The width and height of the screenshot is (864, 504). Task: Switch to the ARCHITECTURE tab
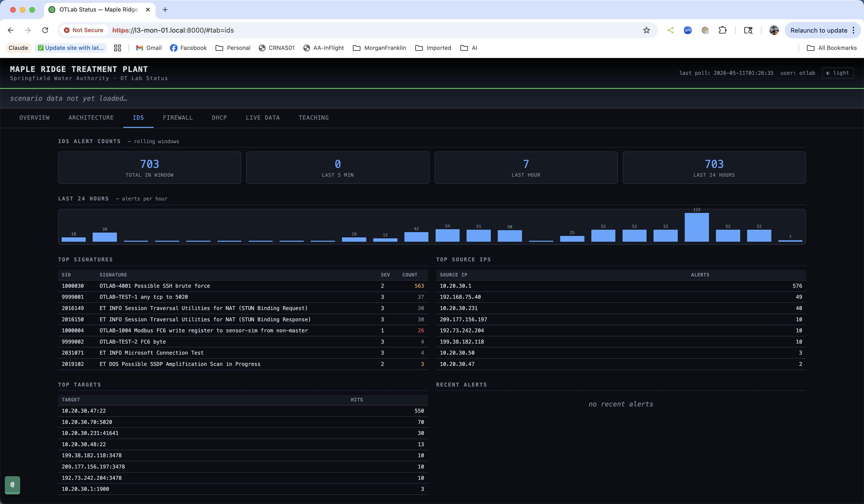(91, 117)
